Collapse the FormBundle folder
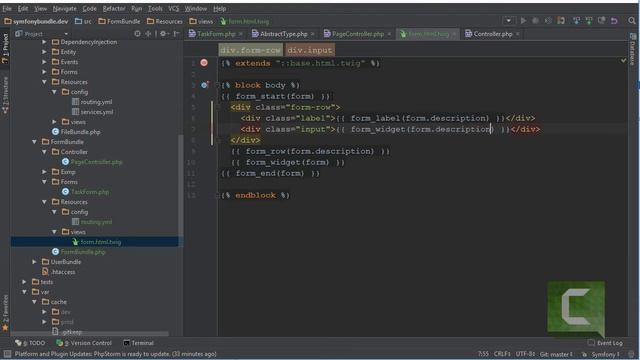640x360 pixels. pos(35,142)
